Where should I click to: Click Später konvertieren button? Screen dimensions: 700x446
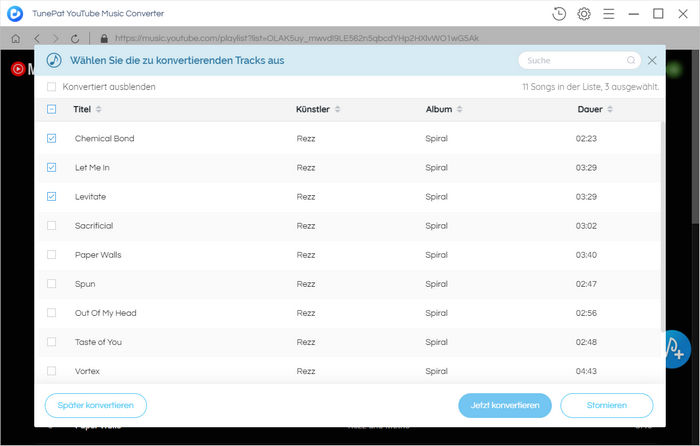[96, 405]
